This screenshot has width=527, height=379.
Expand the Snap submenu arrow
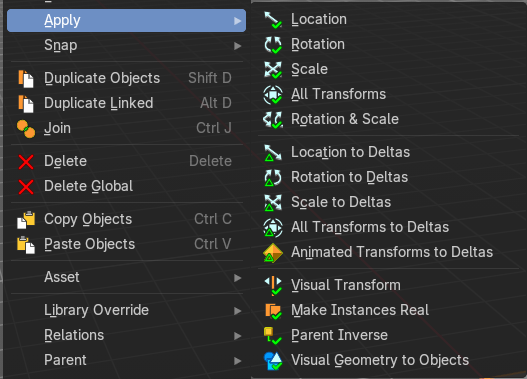pos(238,46)
